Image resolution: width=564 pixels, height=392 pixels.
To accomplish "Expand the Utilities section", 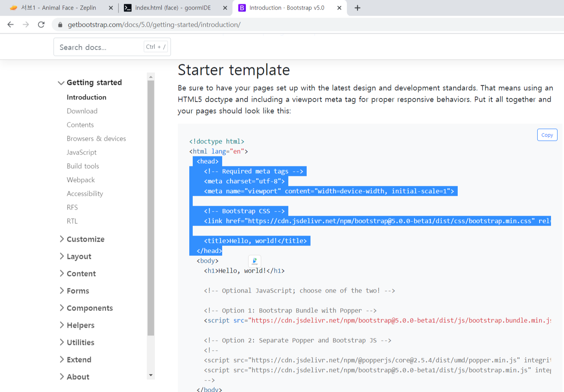I will (x=77, y=342).
